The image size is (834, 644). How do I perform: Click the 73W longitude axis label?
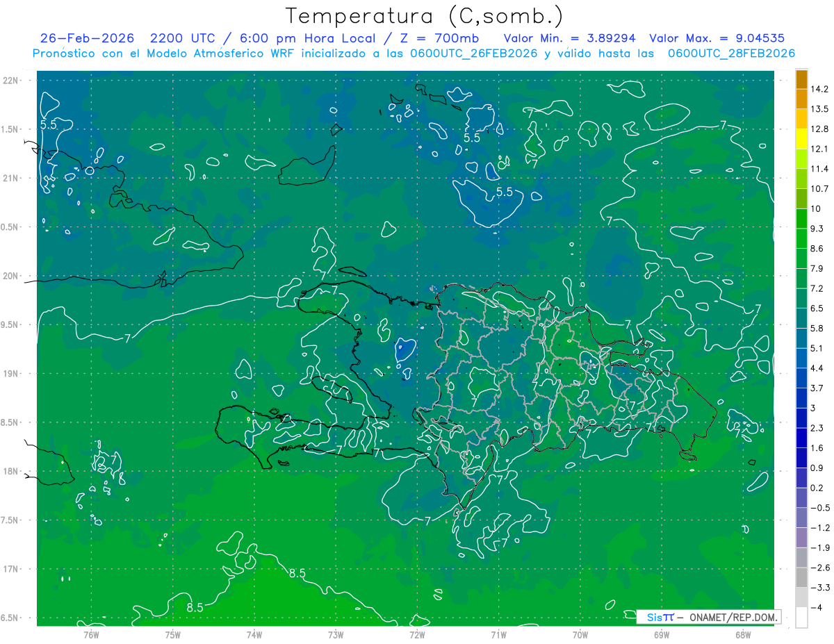336,635
